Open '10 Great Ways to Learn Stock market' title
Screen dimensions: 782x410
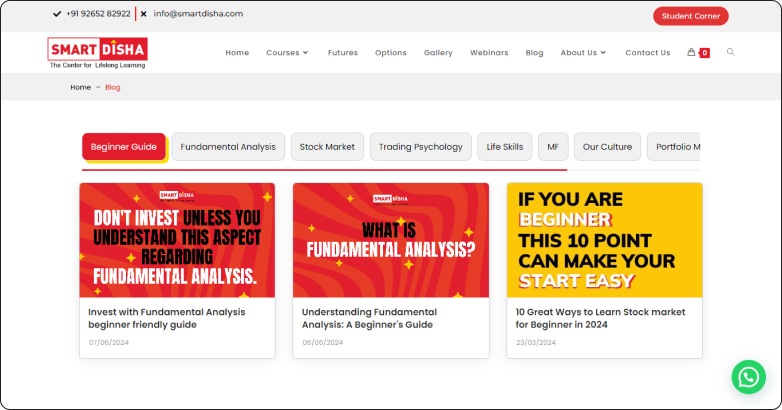coord(600,318)
